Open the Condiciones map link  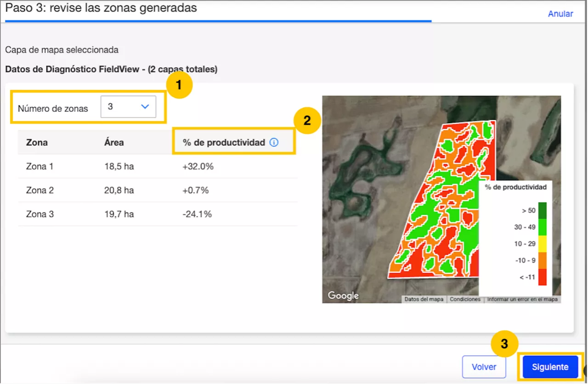pos(465,299)
